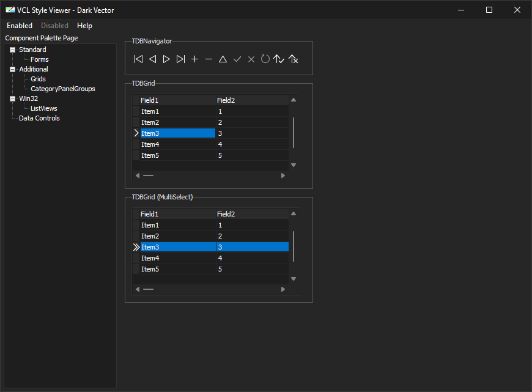Image resolution: width=532 pixels, height=392 pixels.
Task: Select the Grids tree item
Action: (38, 79)
